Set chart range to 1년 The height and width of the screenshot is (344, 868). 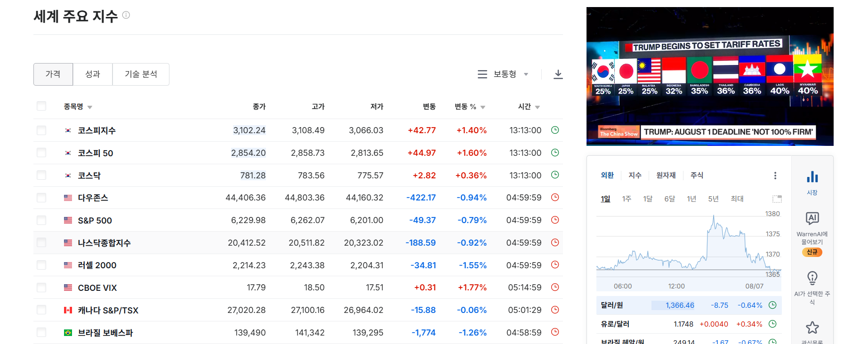[x=691, y=199]
